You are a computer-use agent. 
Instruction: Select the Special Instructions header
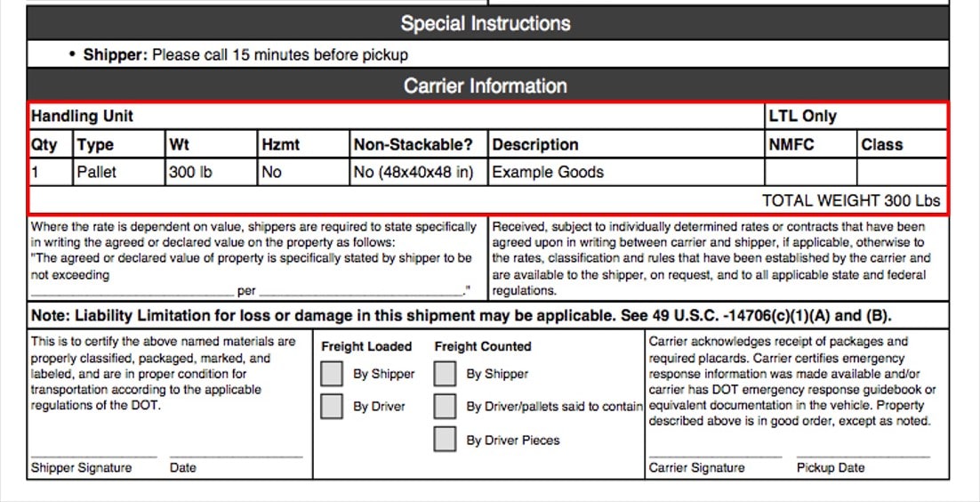[487, 24]
